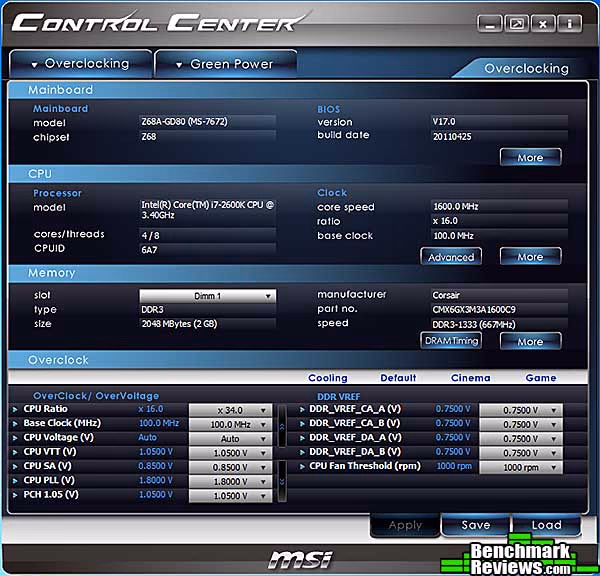The height and width of the screenshot is (576, 600).
Task: Click More button in Memory section
Action: [530, 341]
